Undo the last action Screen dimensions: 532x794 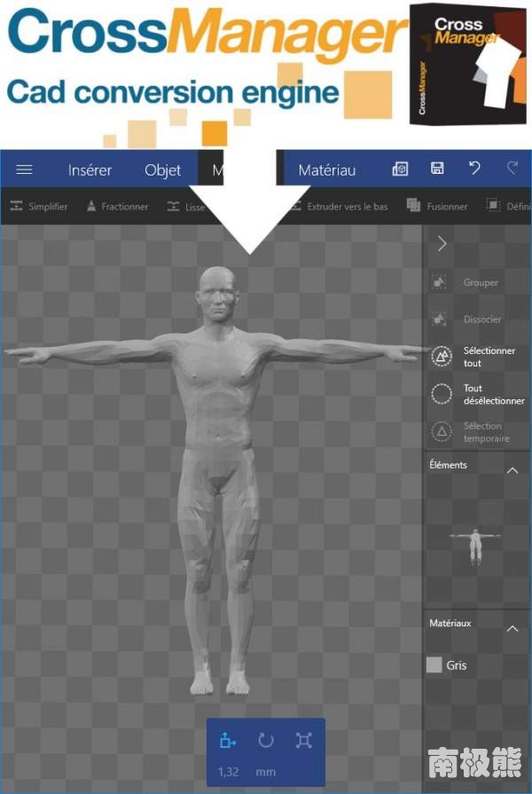pos(474,169)
